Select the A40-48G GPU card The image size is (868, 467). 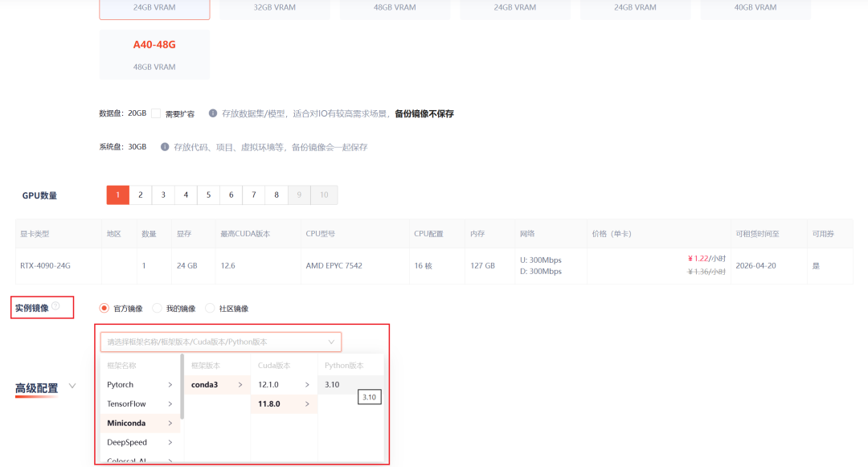point(154,54)
